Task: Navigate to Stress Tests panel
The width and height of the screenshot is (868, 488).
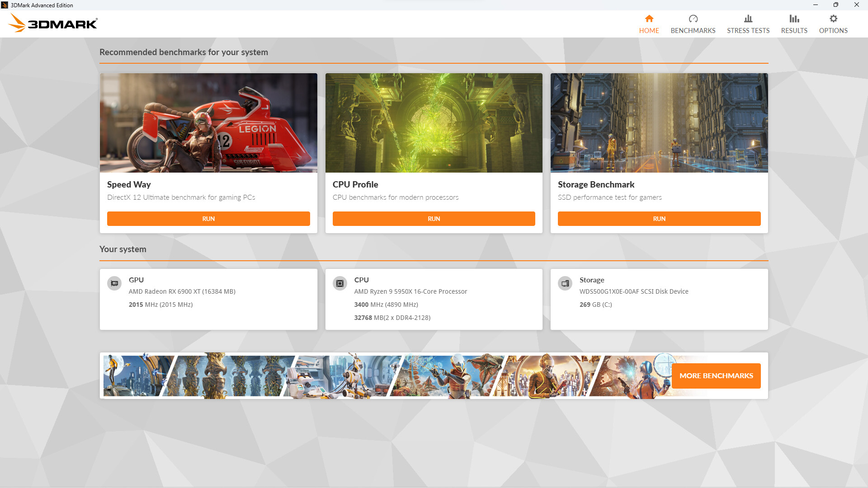Action: coord(748,24)
